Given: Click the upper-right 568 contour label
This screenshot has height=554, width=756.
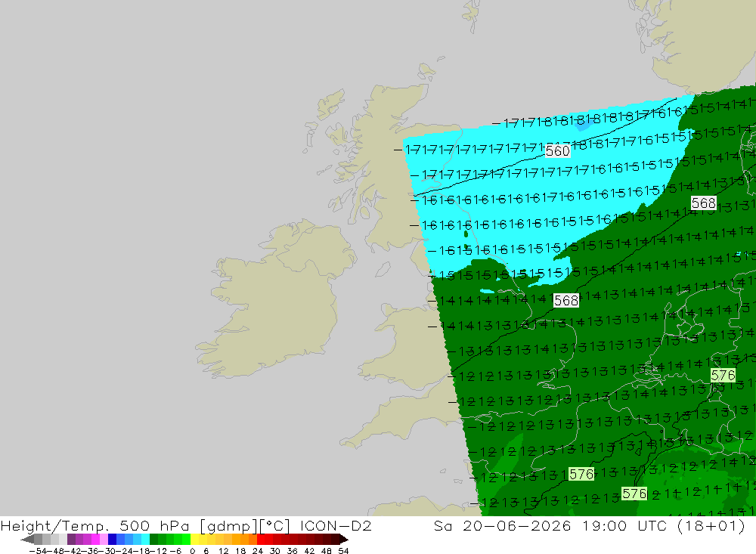Looking at the screenshot, I should (703, 203).
